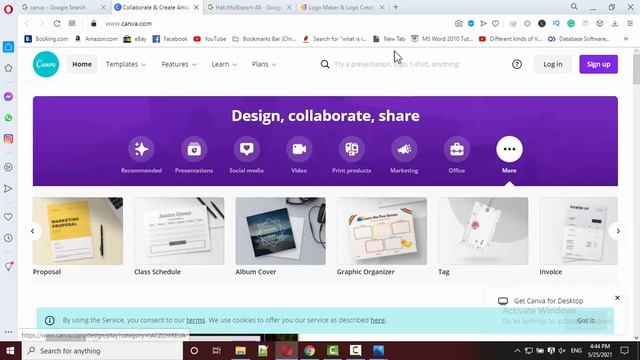Click the Canva logo
640x360 pixels.
click(46, 64)
